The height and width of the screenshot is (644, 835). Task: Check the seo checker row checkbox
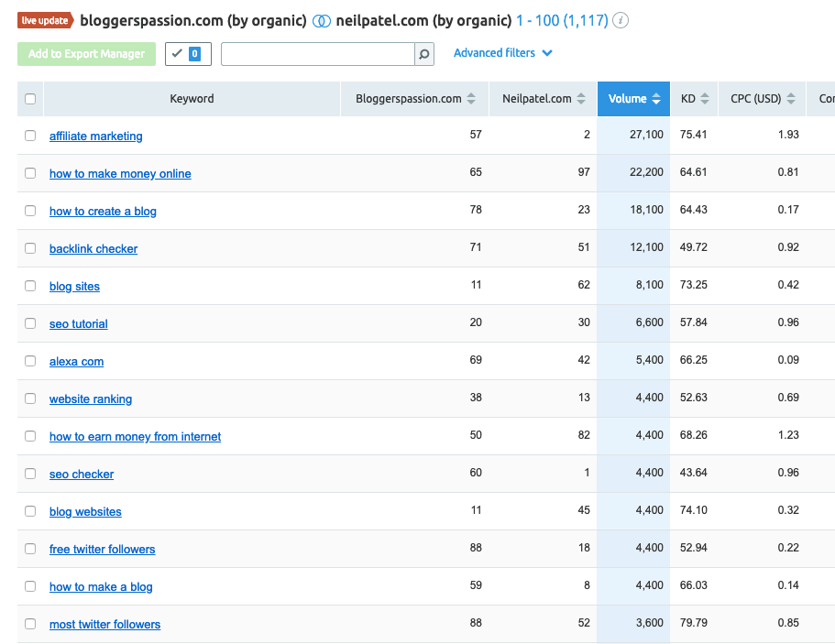pos(30,474)
